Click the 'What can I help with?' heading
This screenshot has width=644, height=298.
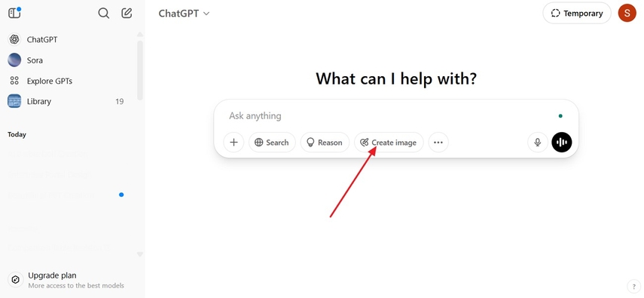(x=396, y=78)
